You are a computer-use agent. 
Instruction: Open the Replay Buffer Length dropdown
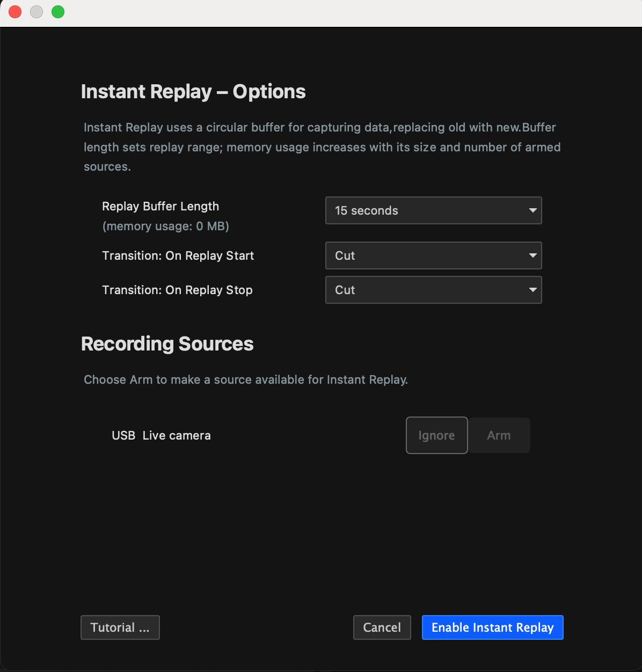point(433,210)
